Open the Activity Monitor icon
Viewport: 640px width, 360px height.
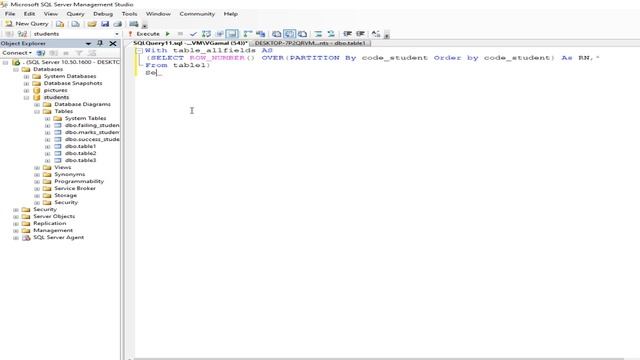click(x=133, y=24)
